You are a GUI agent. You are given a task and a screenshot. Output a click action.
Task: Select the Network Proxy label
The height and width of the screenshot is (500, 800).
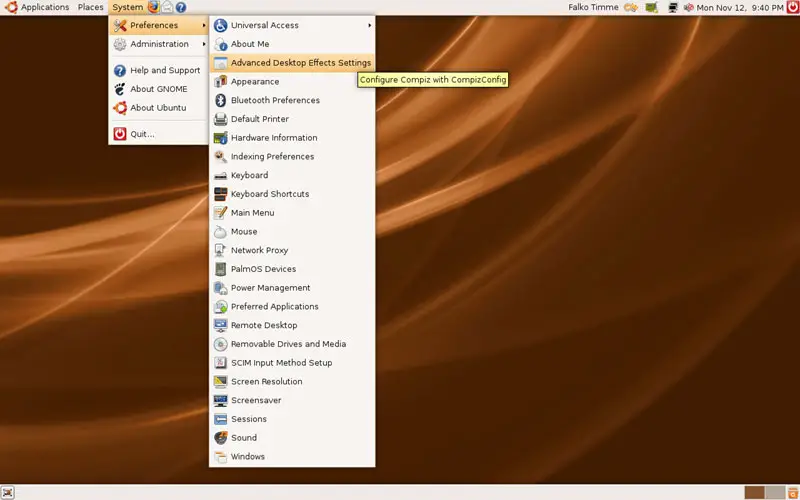(259, 250)
